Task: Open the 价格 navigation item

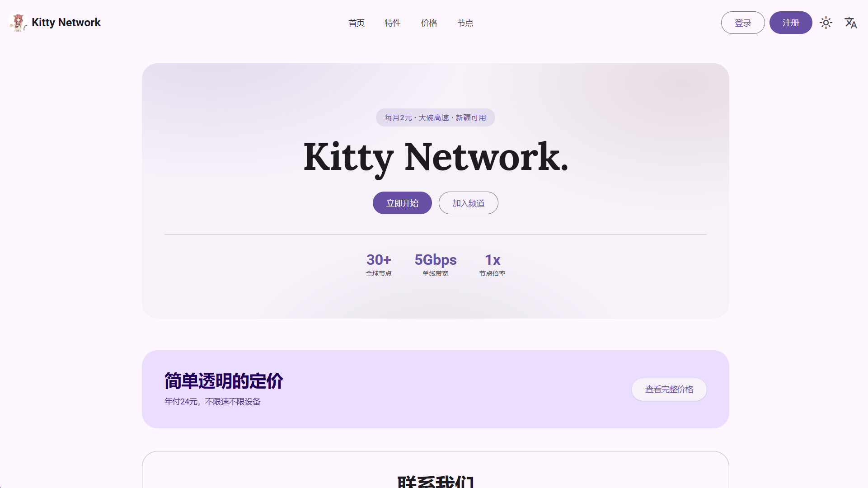Action: 429,23
